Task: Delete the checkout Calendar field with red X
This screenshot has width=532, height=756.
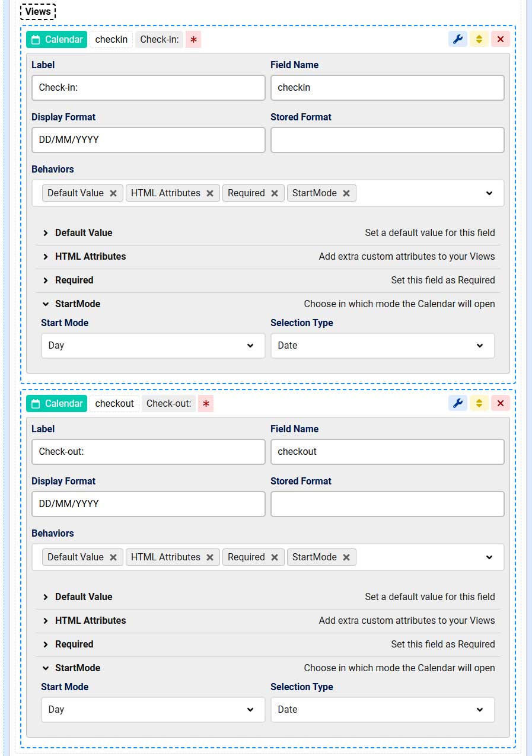Action: (x=500, y=404)
